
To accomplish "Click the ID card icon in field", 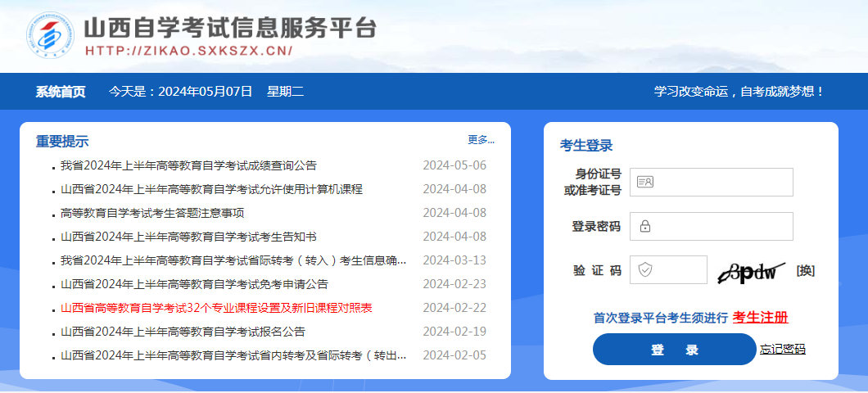I will pyautogui.click(x=645, y=183).
